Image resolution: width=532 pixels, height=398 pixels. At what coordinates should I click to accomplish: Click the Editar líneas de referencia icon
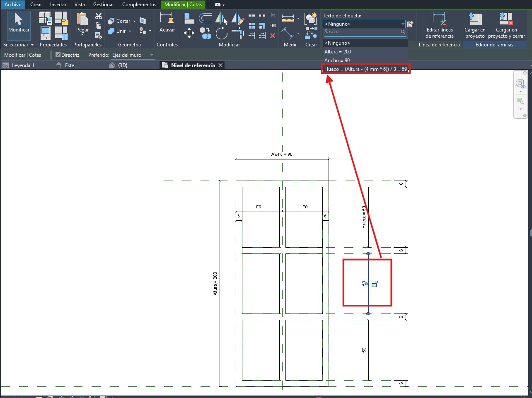coord(439,25)
